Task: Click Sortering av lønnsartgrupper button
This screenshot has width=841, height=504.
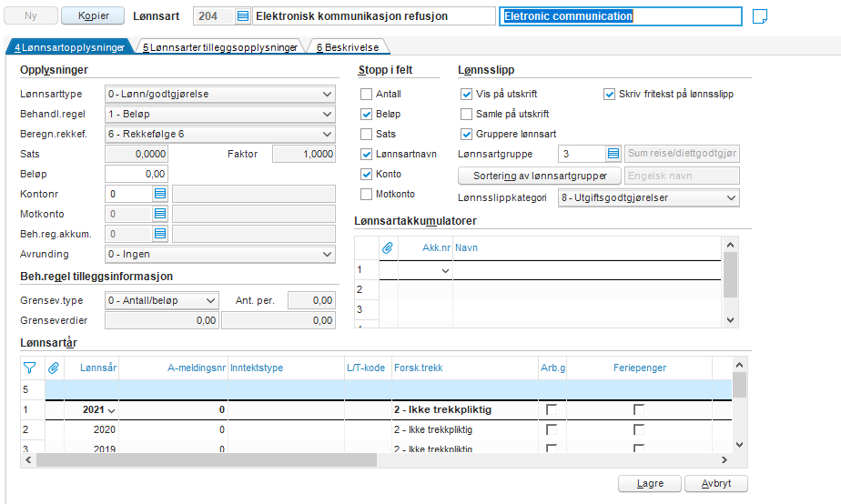Action: [x=539, y=176]
